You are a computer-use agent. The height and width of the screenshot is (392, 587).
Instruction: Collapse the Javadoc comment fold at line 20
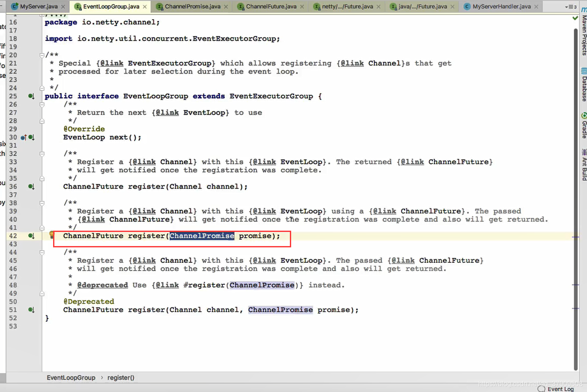click(x=42, y=55)
